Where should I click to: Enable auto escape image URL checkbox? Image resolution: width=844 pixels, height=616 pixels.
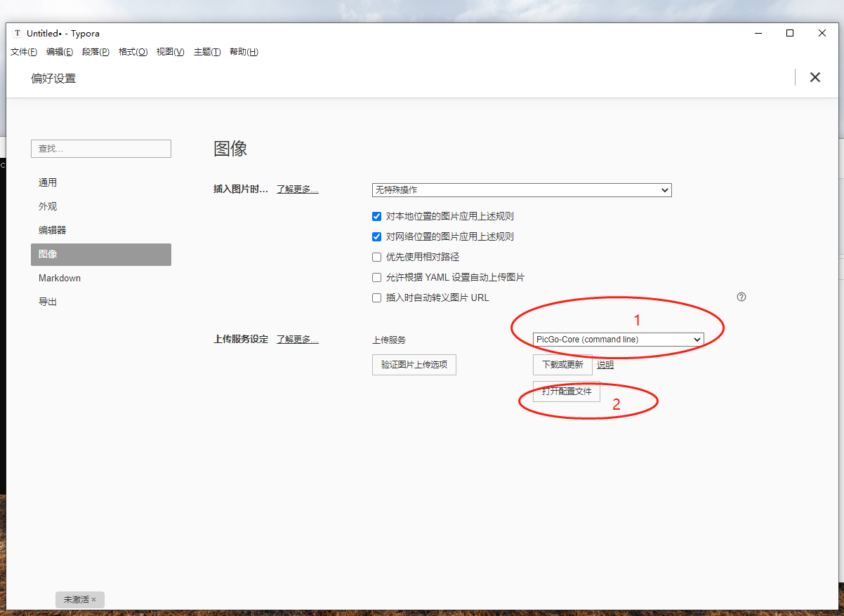376,297
